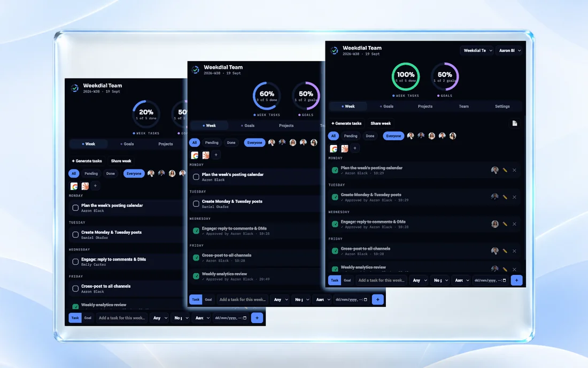Remove 'Create Monday & Tuesday posts' with X, 100% window
Screen dimensions: 588x368
(x=514, y=197)
